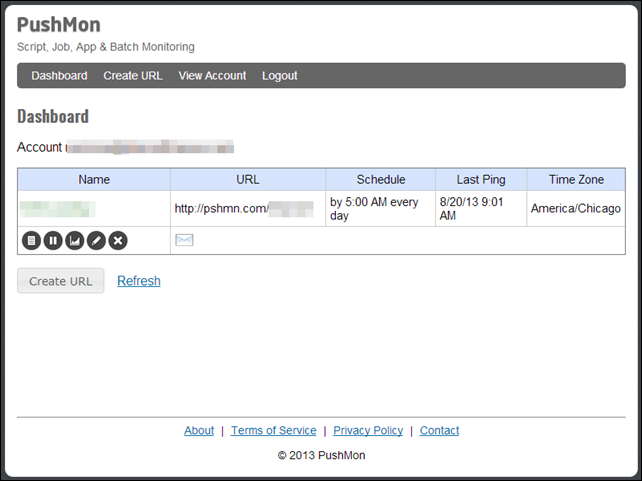Click the Schedule column header
Image resolution: width=642 pixels, height=481 pixels.
coord(380,179)
